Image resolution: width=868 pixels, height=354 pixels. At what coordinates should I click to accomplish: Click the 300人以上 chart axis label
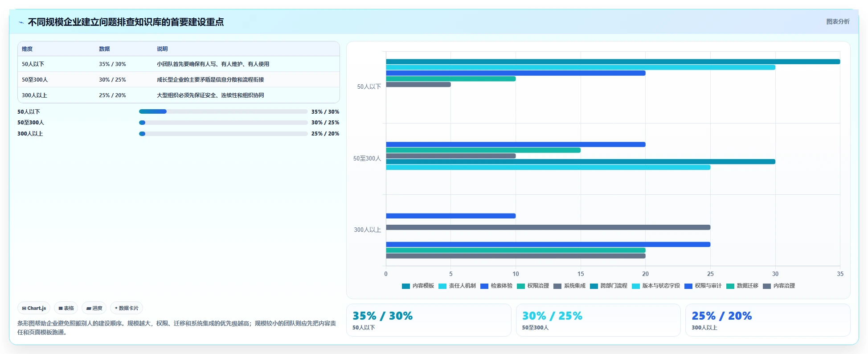368,230
